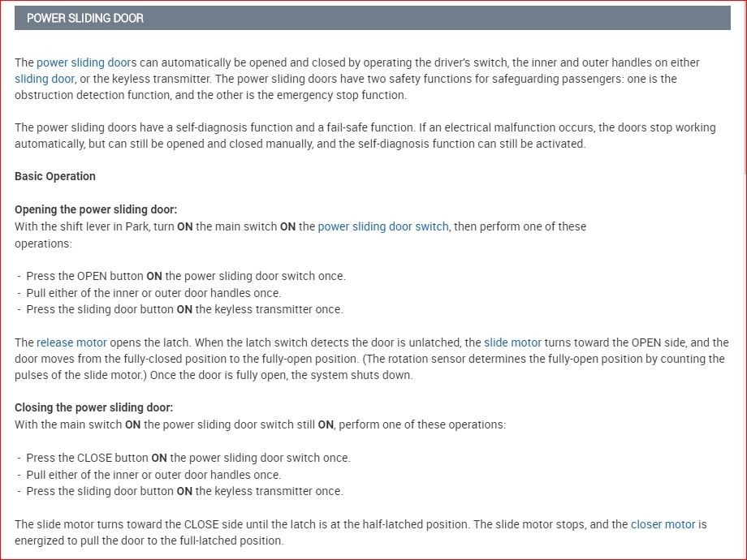Click the door handles bullet under the Opening section
This screenshot has height=560, width=747.
point(153,293)
